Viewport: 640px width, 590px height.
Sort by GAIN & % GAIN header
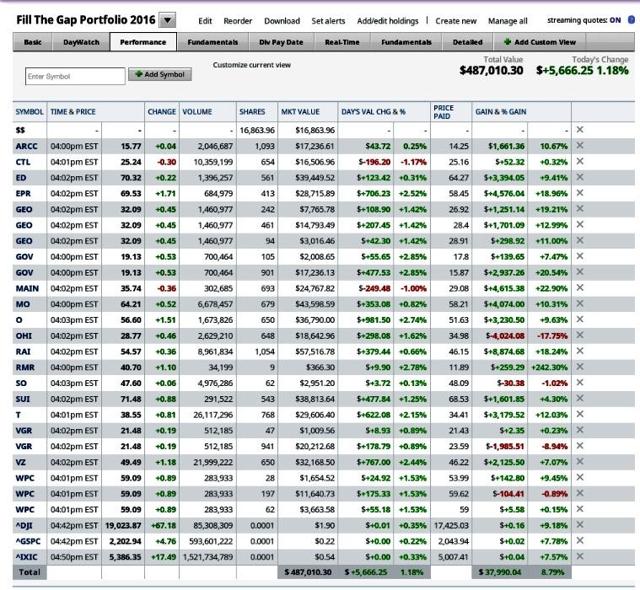[x=500, y=112]
